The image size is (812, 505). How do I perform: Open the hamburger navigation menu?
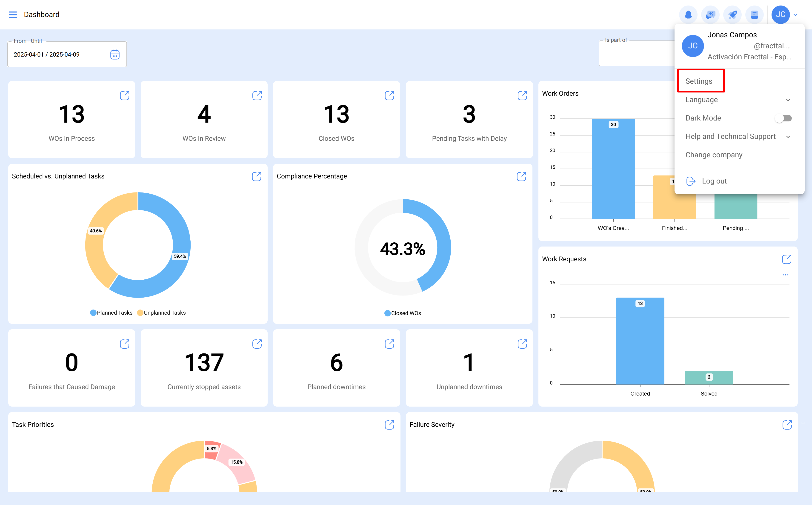(x=13, y=15)
